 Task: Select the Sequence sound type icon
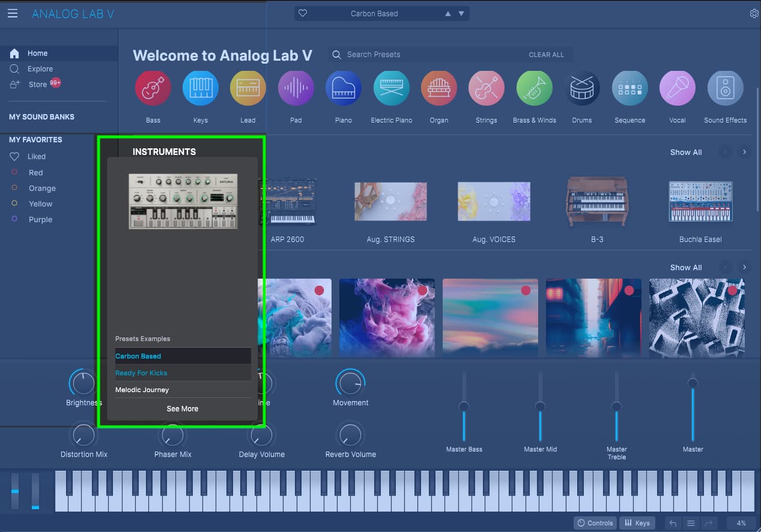(630, 88)
